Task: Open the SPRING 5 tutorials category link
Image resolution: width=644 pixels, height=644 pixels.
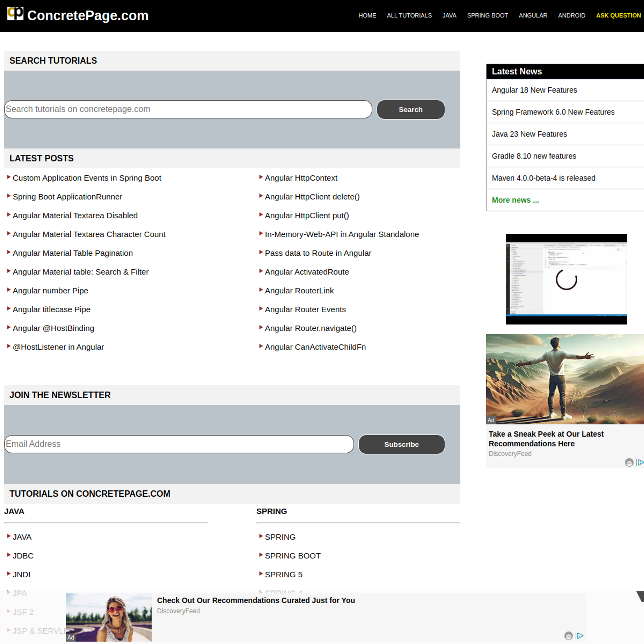Action: [x=284, y=575]
